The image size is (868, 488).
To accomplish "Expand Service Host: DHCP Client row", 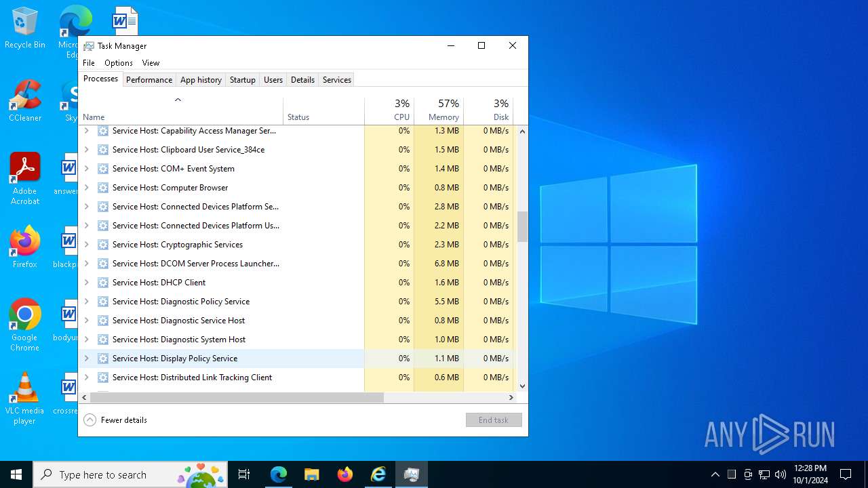I will (x=86, y=283).
